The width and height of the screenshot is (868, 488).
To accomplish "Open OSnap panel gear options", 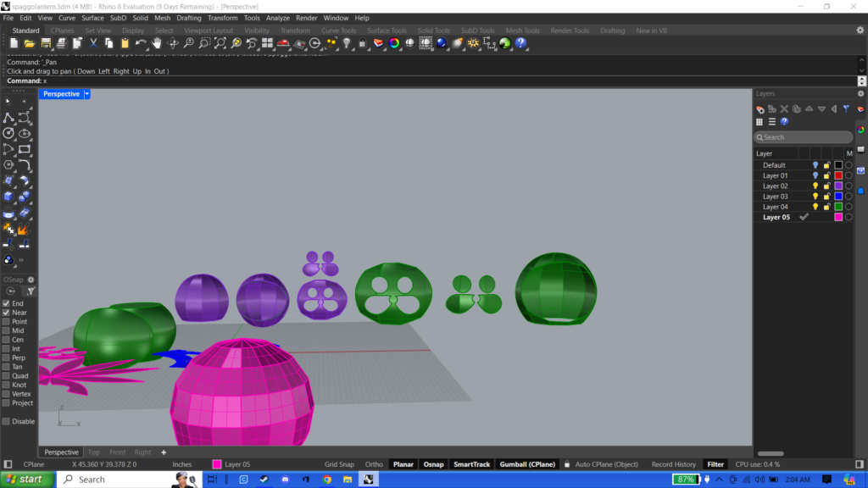I will click(31, 280).
